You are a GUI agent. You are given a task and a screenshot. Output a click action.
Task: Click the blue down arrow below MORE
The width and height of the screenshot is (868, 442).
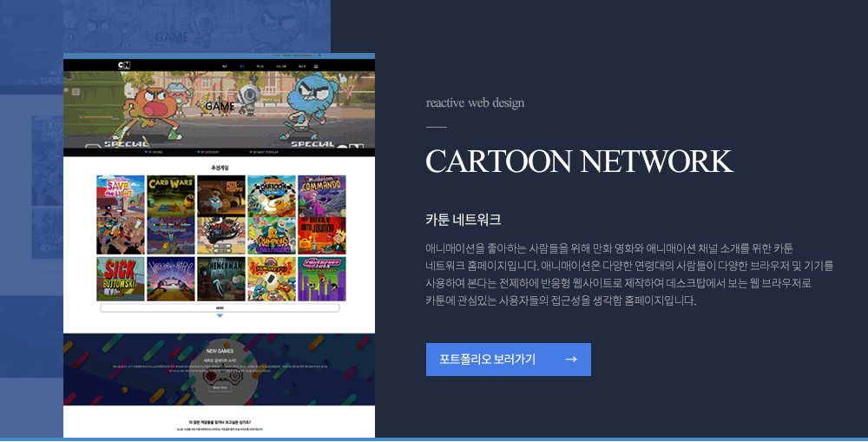(220, 316)
